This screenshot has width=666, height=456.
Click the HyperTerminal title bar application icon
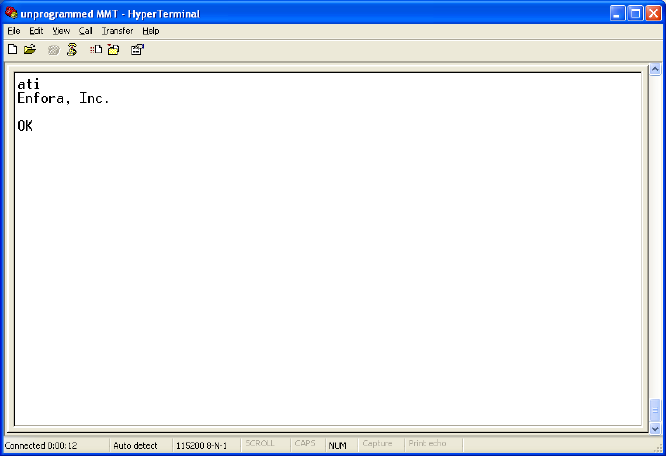(x=11, y=13)
